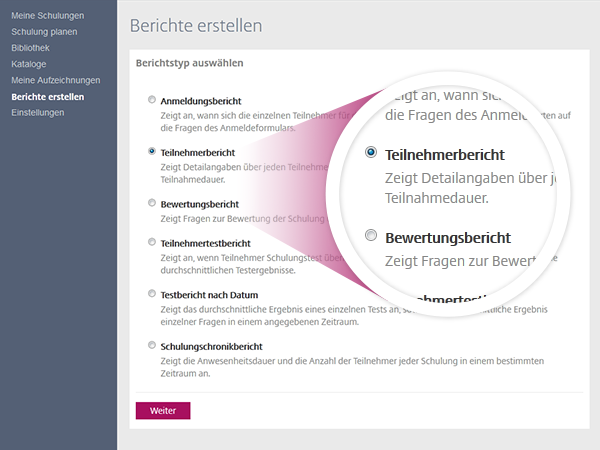Choose the Schulungschronikbericht radio button

click(x=152, y=346)
